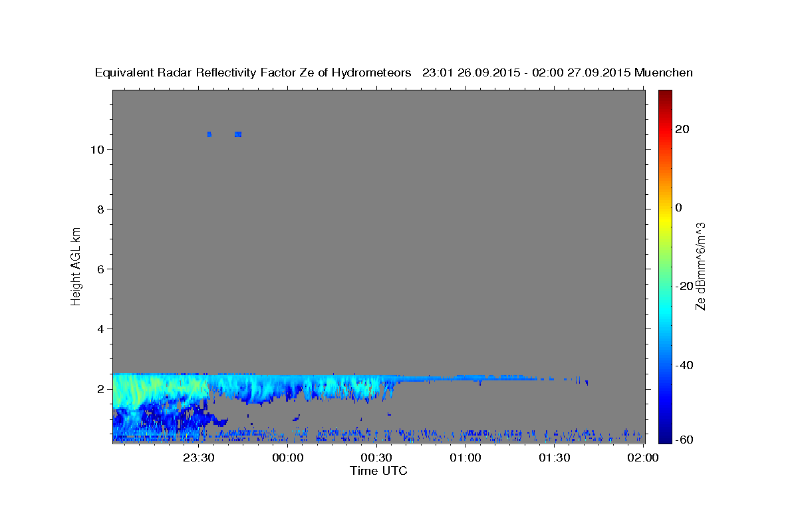Click the '01:00' time tick label
798x532 pixels.
tap(465, 458)
